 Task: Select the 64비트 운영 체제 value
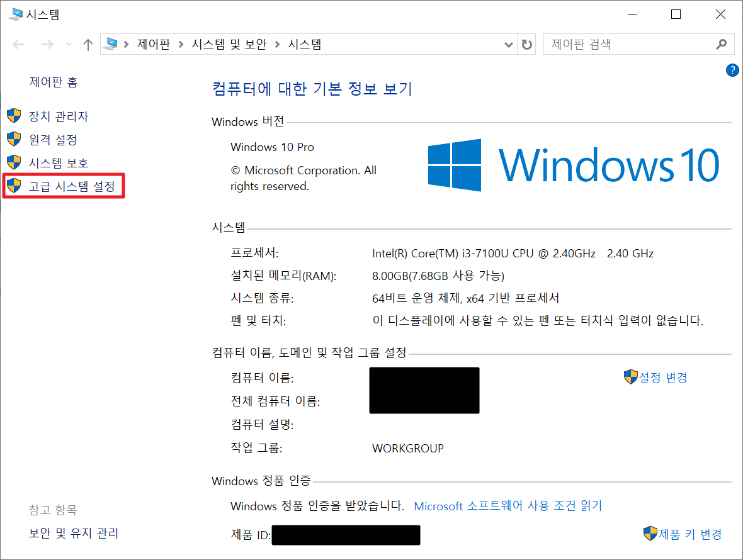pyautogui.click(x=465, y=298)
